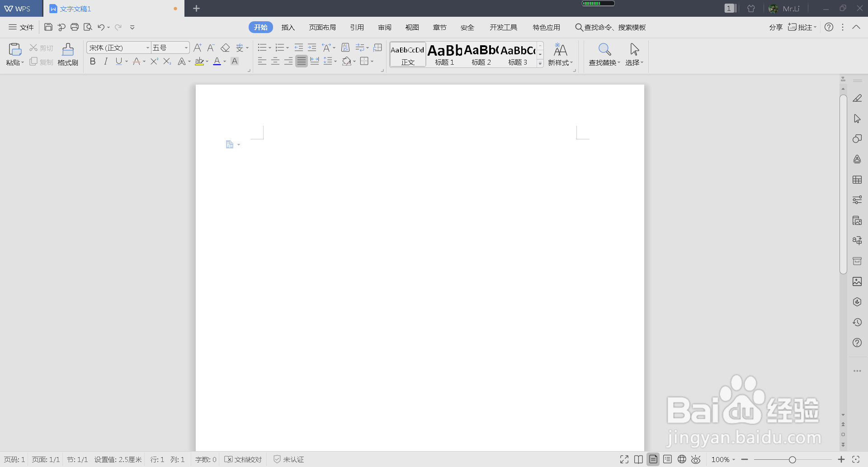Open the zoom percentage 100% dropdown

(723, 459)
